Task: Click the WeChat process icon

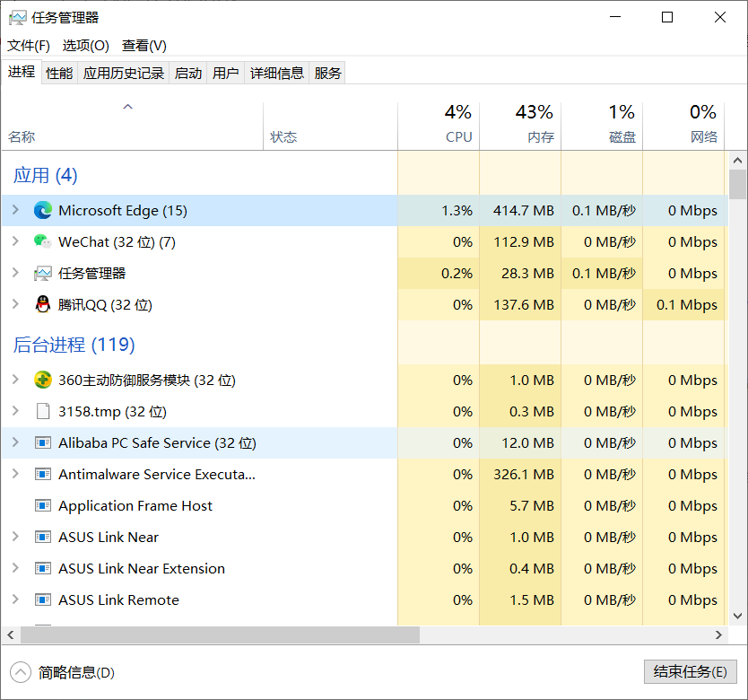Action: (x=43, y=241)
